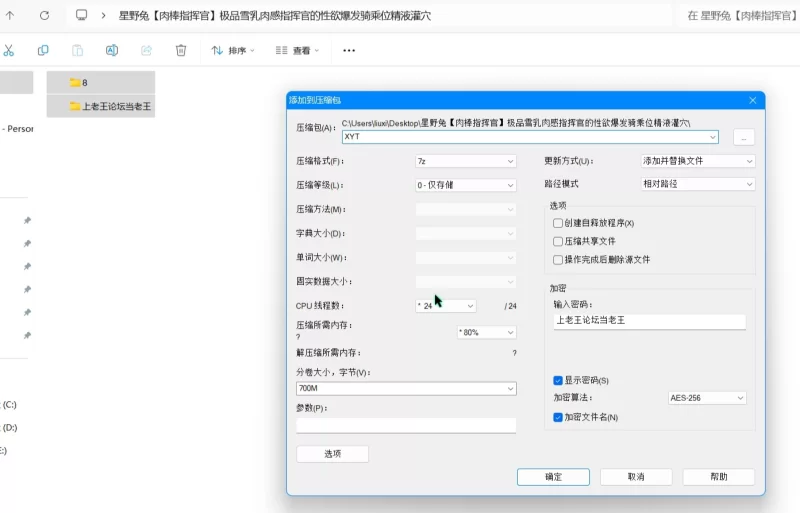Select the folder named 8
Viewport: 800px width, 513px height.
[101, 82]
